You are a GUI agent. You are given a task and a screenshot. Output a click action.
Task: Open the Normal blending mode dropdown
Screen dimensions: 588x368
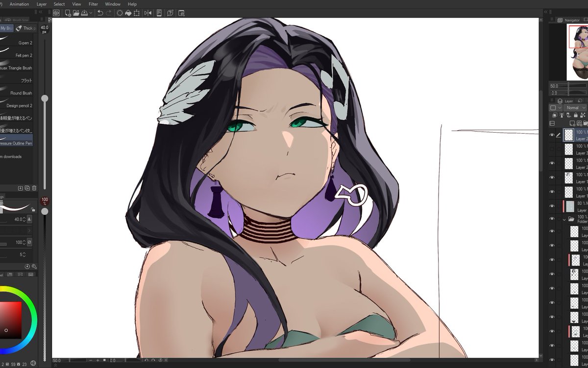pyautogui.click(x=575, y=108)
